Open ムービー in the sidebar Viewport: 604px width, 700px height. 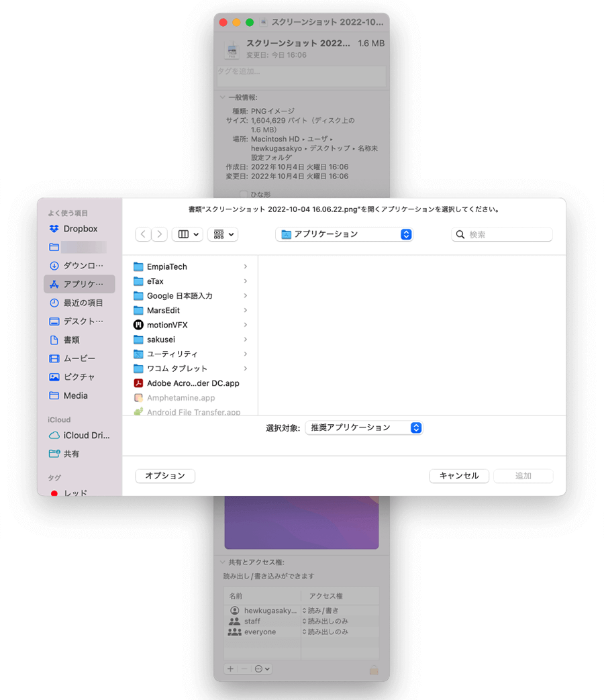(79, 358)
